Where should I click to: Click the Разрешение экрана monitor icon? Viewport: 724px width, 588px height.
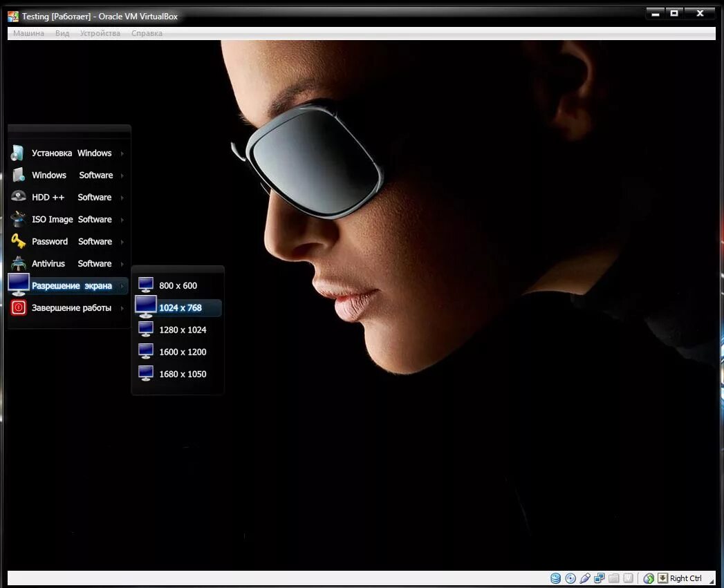[19, 285]
